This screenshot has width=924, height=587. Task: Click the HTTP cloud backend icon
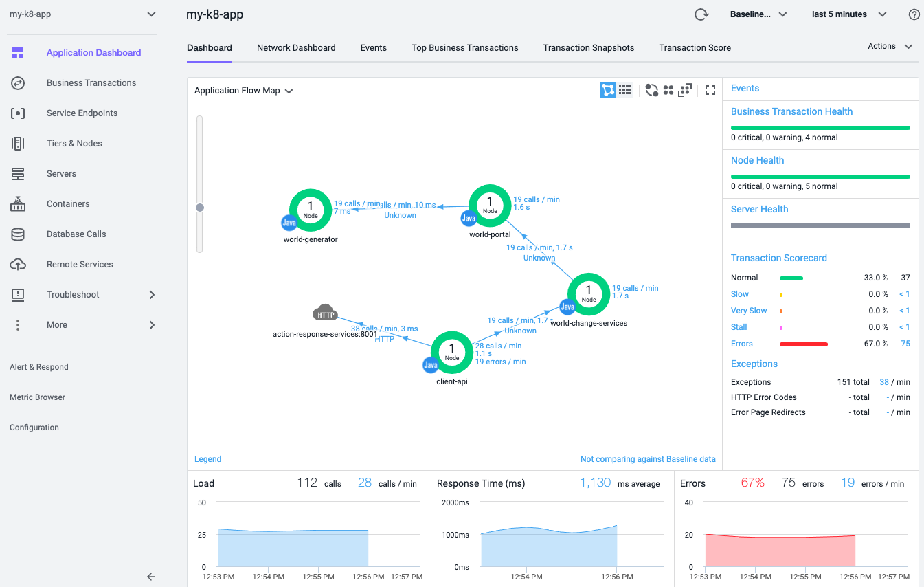(x=325, y=314)
